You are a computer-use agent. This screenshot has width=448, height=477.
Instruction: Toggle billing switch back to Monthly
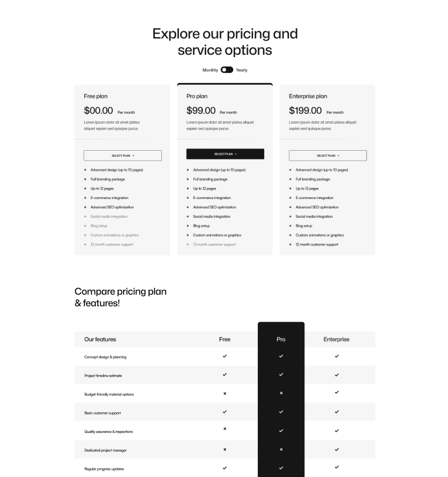[x=225, y=70]
